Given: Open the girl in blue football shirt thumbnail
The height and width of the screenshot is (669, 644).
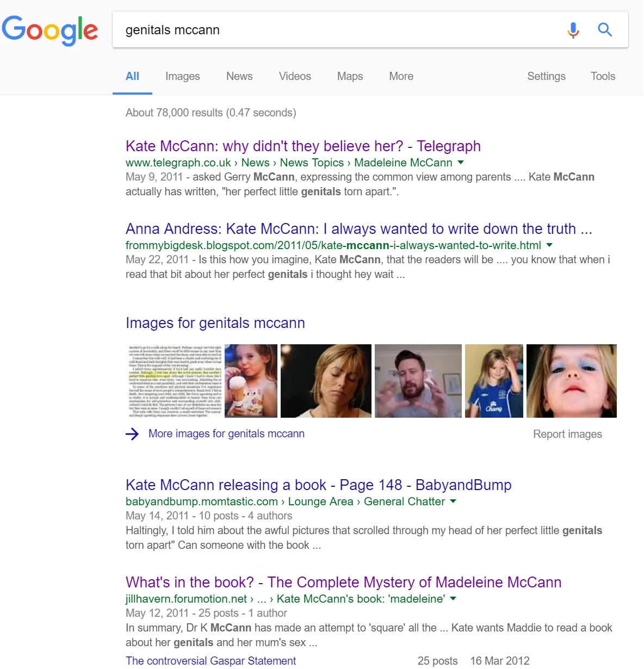Looking at the screenshot, I should [x=494, y=381].
